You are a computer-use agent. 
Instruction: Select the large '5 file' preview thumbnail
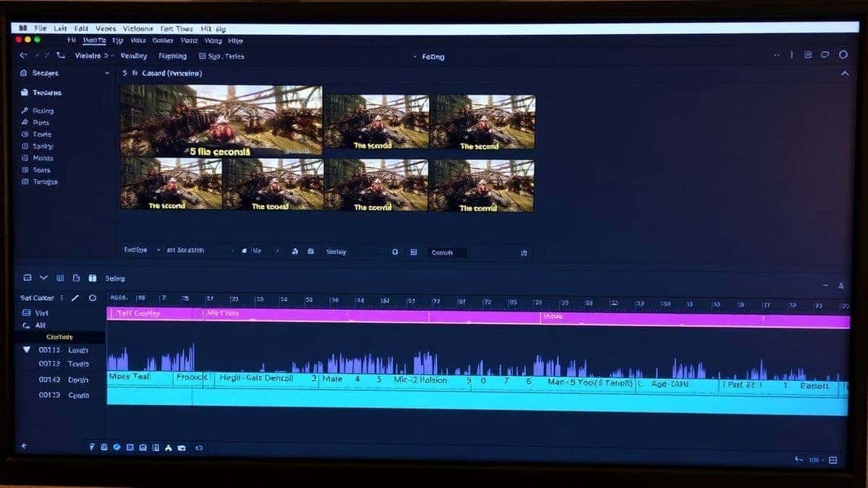tap(221, 120)
